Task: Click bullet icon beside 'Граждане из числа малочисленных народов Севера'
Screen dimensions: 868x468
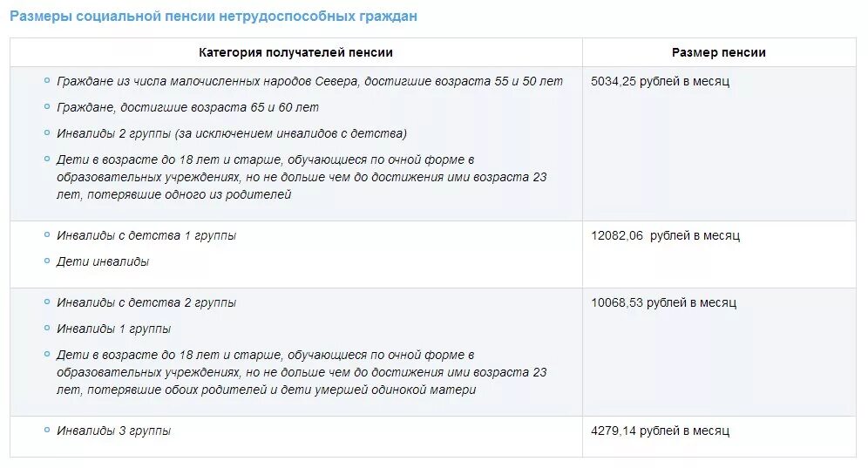Action: click(47, 81)
